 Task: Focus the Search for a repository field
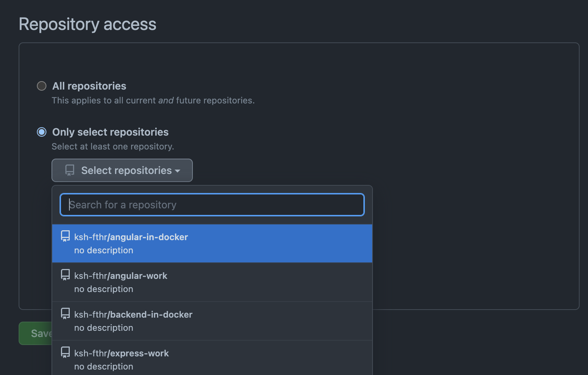pos(212,205)
